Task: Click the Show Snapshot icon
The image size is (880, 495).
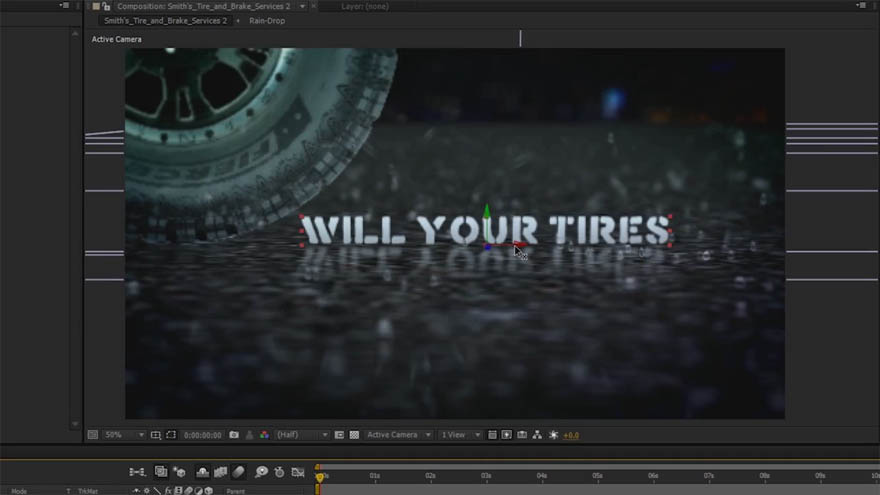Action: [x=249, y=435]
